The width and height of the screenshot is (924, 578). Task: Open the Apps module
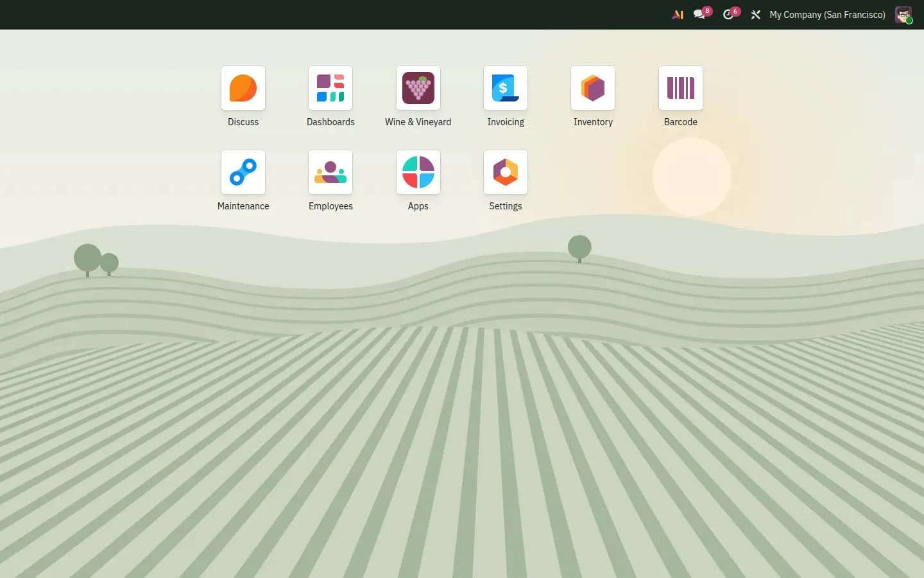pos(418,172)
